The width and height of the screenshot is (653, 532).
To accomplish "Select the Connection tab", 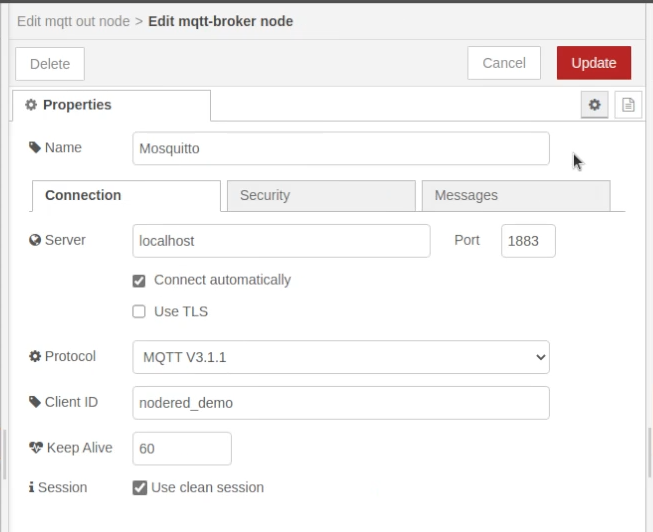I will (x=126, y=196).
